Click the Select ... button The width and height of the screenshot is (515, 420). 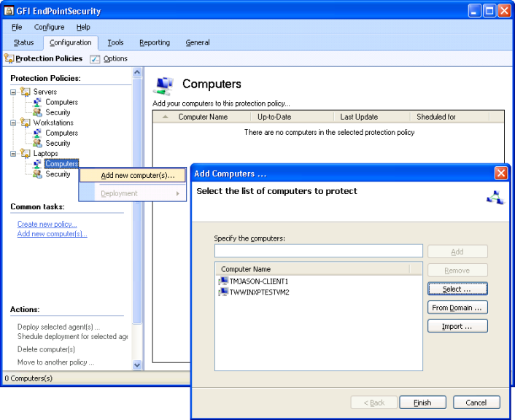(457, 289)
